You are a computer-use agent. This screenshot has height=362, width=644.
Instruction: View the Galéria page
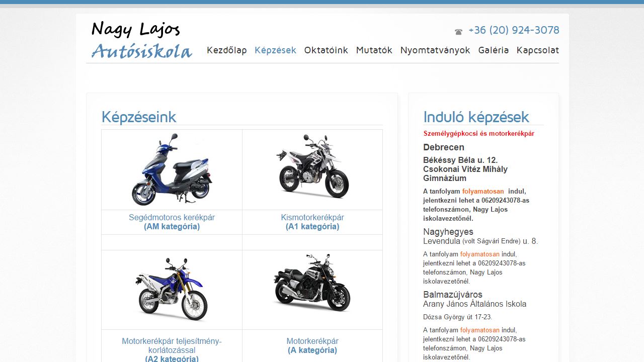(494, 50)
